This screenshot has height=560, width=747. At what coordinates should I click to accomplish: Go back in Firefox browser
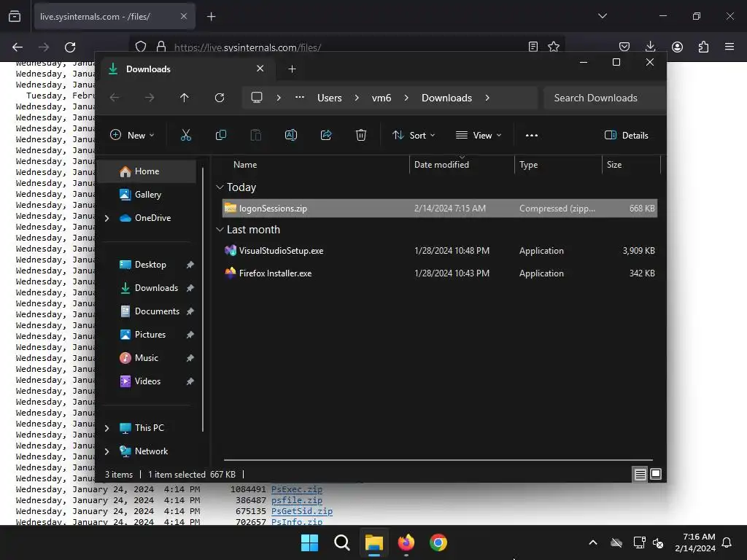(x=18, y=47)
